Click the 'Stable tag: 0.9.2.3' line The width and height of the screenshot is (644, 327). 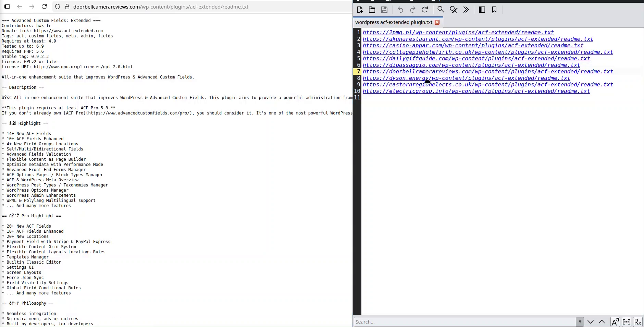click(x=25, y=57)
